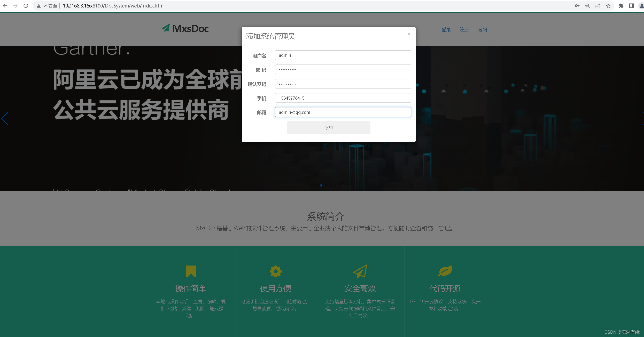Click the 邮箱 email input field
Screen dimensions: 644x337
(343, 112)
